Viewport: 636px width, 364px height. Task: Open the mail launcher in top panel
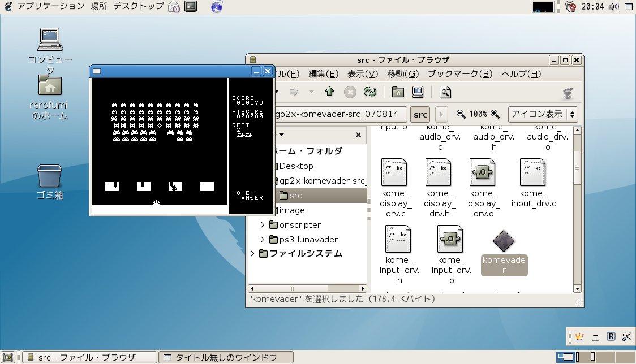point(174,6)
